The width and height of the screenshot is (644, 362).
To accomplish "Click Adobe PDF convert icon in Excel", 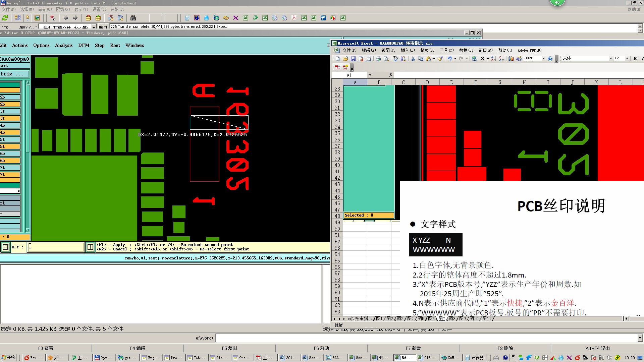I will [337, 67].
